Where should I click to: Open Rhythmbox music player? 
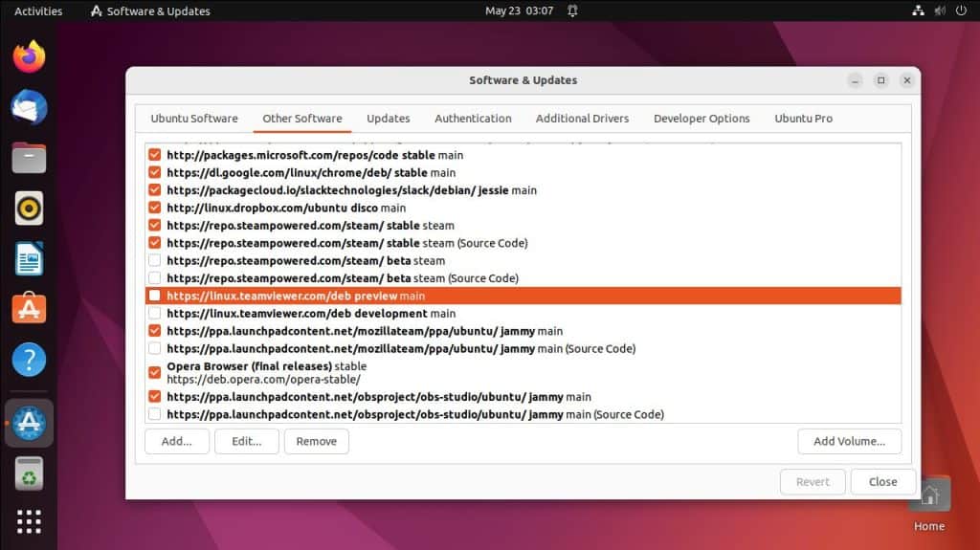coord(29,208)
